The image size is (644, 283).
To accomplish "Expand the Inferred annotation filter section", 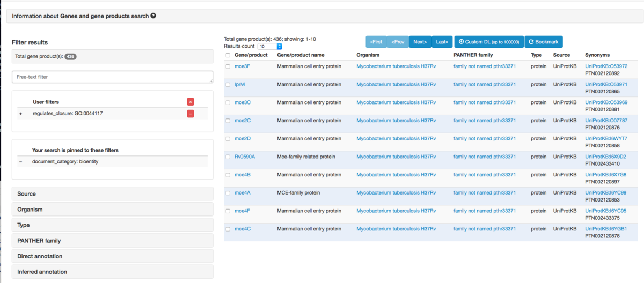I will 113,272.
